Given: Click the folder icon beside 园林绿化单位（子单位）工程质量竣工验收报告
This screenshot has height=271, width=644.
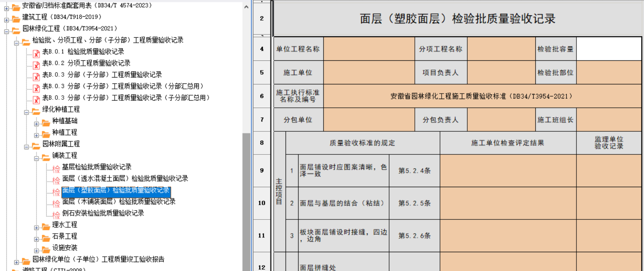Looking at the screenshot, I should pos(26,261).
